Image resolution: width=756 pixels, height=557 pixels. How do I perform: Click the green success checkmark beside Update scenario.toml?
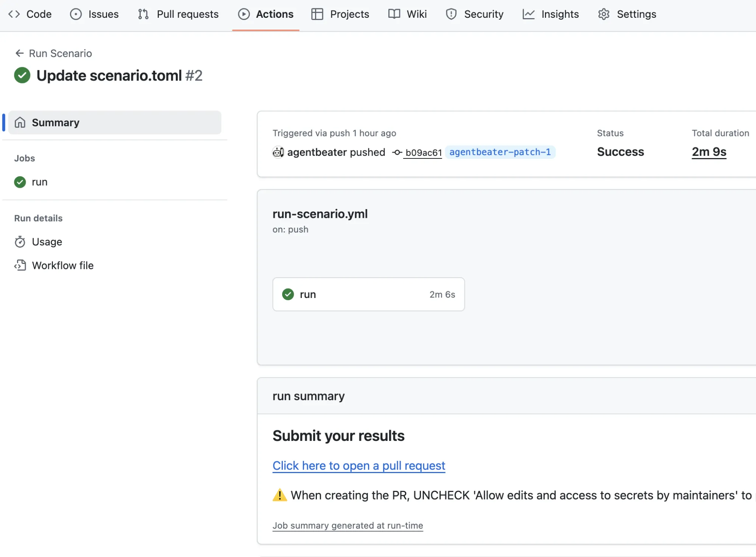tap(22, 75)
